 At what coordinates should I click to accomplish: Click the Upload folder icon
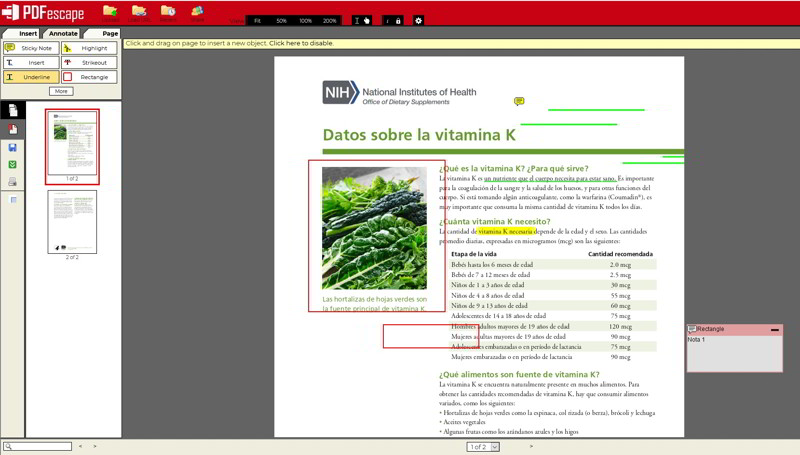(110, 13)
